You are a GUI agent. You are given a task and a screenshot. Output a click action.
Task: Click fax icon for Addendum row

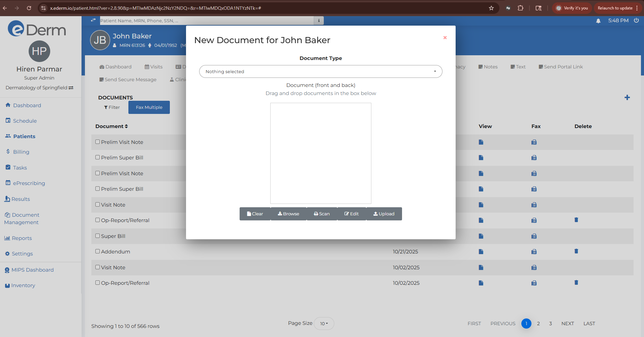pyautogui.click(x=534, y=252)
